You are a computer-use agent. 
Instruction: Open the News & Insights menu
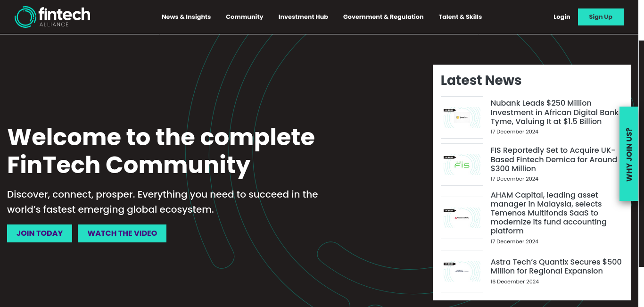pyautogui.click(x=186, y=17)
